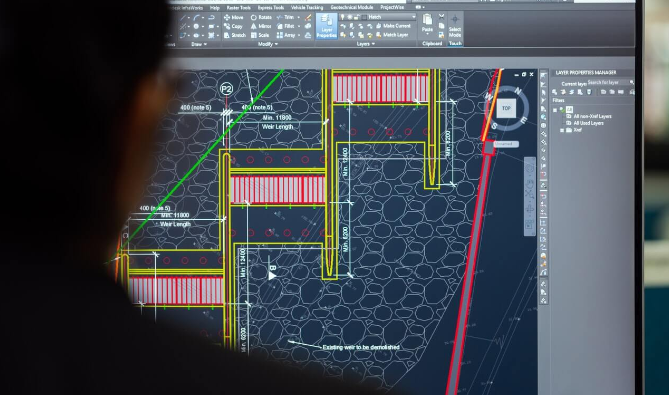The image size is (669, 395).
Task: Open the Express Tools ribbon tab
Action: pos(271,8)
